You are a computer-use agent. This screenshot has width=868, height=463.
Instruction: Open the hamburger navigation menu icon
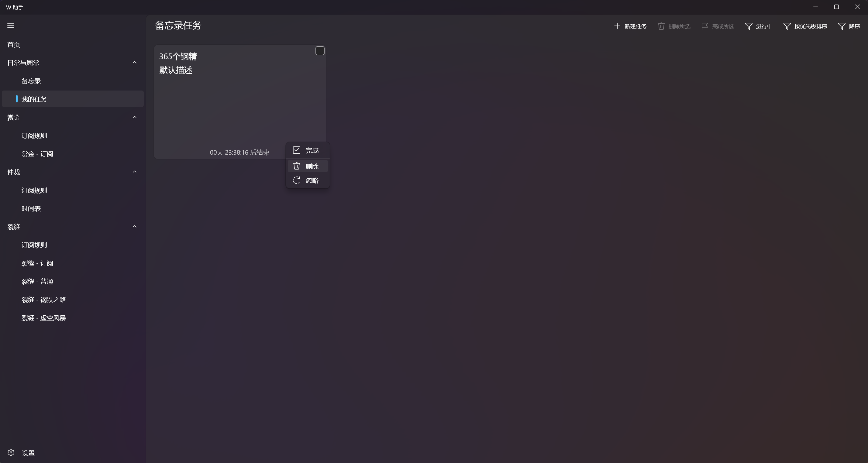11,26
